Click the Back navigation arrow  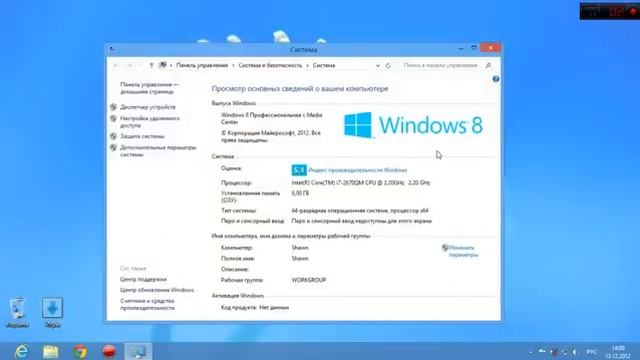[x=116, y=65]
